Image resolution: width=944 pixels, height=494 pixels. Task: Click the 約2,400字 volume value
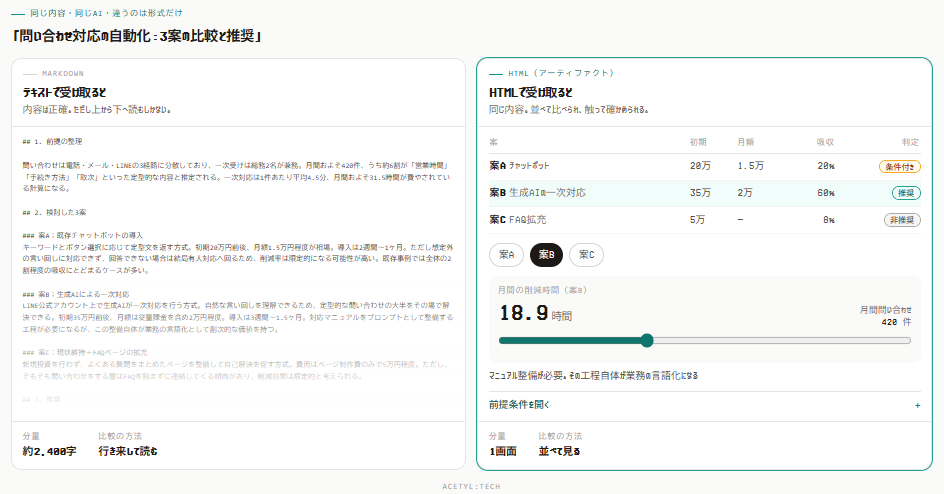49,451
